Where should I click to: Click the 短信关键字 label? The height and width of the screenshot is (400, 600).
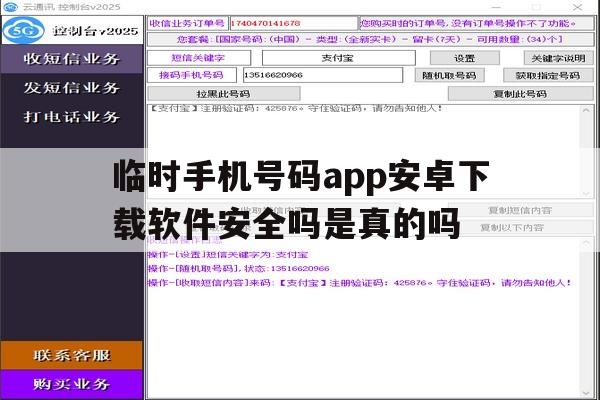click(198, 58)
